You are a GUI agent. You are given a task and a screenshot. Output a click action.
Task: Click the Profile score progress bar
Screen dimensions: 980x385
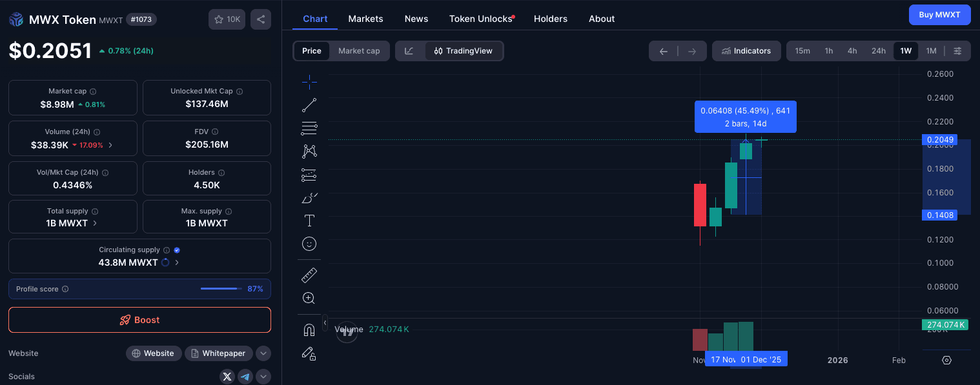point(219,289)
